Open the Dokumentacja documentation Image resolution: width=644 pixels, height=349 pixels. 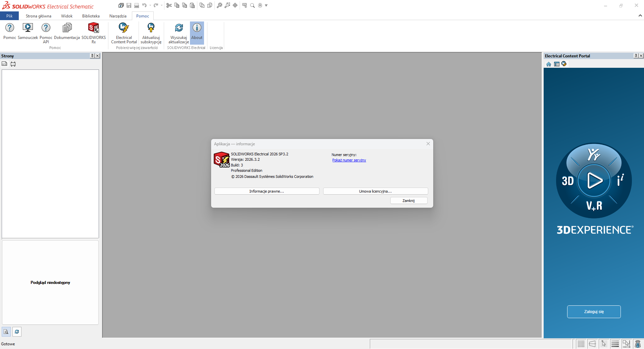pyautogui.click(x=67, y=31)
